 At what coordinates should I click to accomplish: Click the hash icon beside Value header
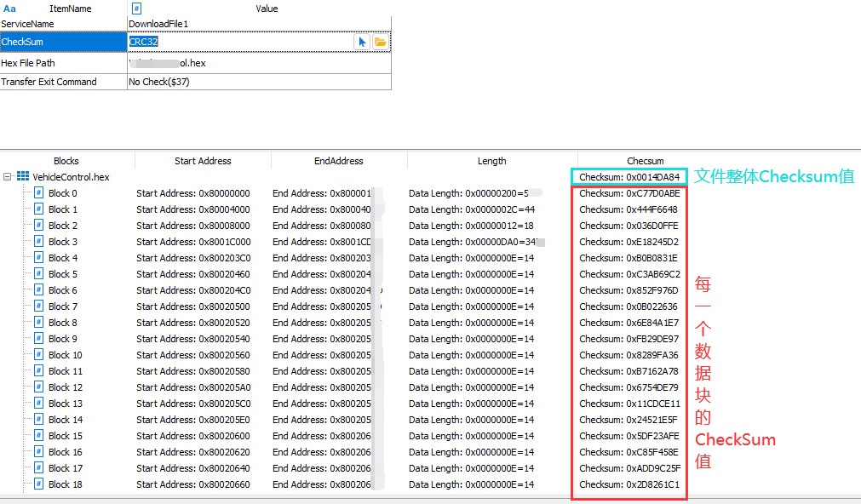tap(136, 9)
